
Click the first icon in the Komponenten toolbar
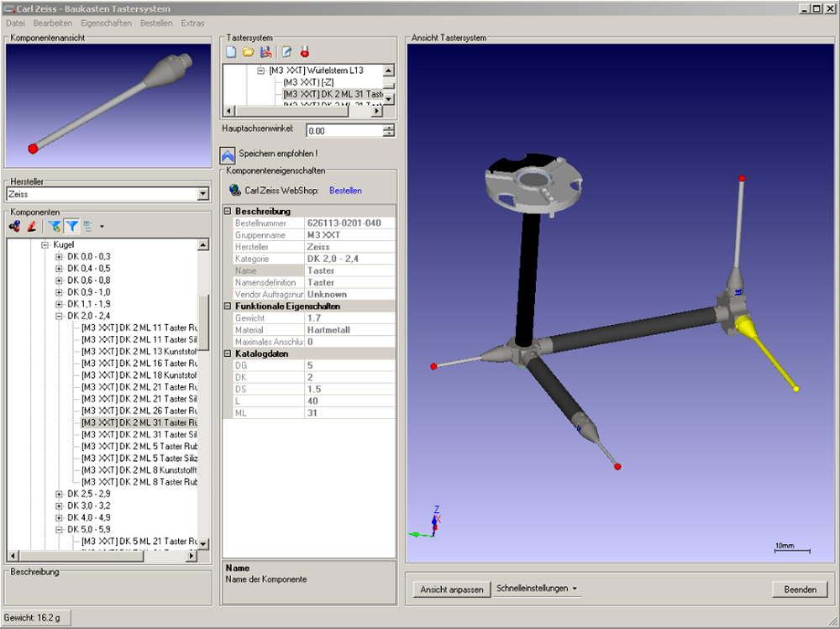[x=14, y=227]
